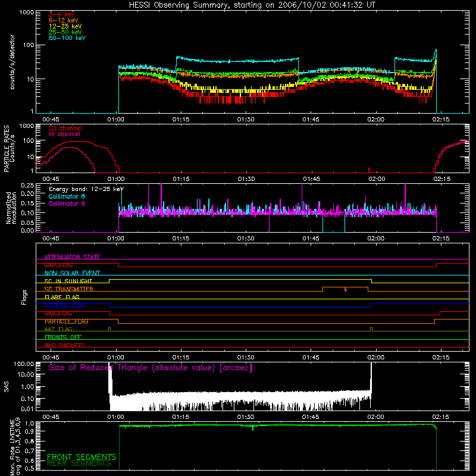Click the "0.5" livetime axis value
The image size is (476, 476).
click(29, 468)
